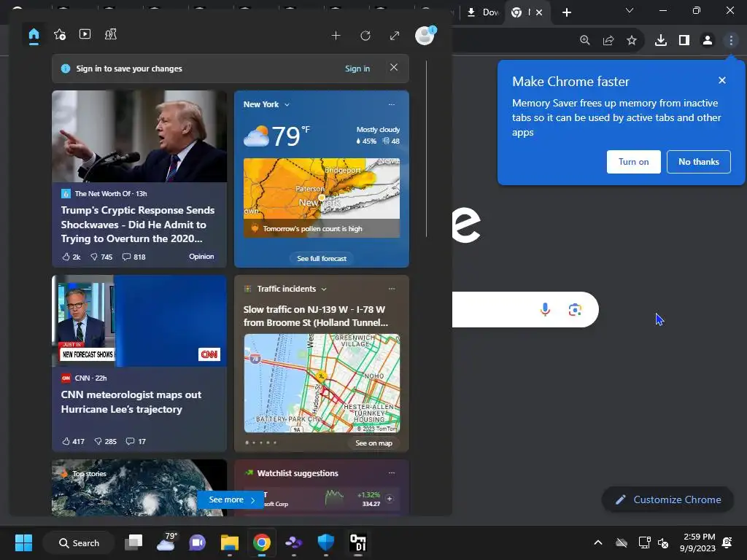Bookmark this tab with star icon
The width and height of the screenshot is (747, 560).
(x=632, y=41)
